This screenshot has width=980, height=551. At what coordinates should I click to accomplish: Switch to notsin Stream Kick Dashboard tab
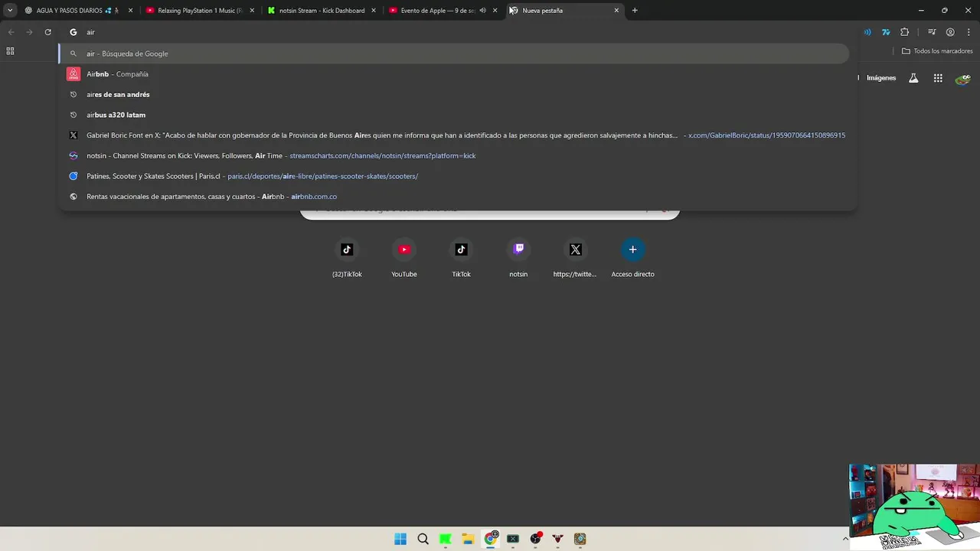pos(321,11)
